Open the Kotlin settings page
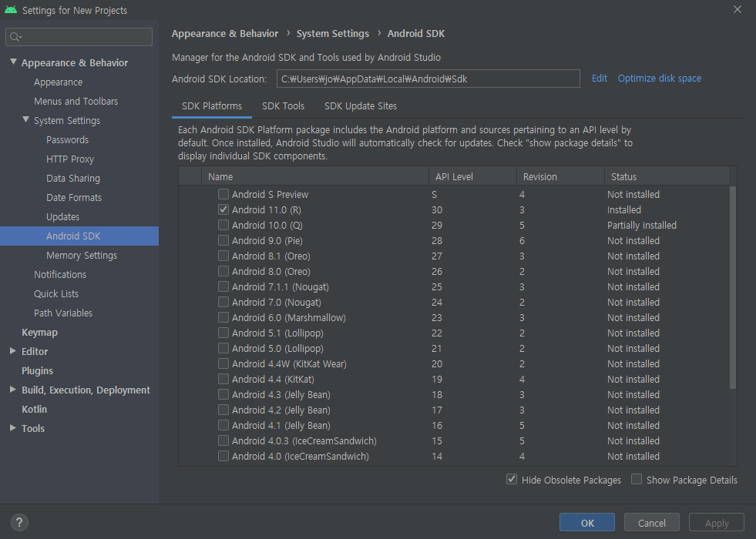Image resolution: width=756 pixels, height=539 pixels. click(34, 410)
